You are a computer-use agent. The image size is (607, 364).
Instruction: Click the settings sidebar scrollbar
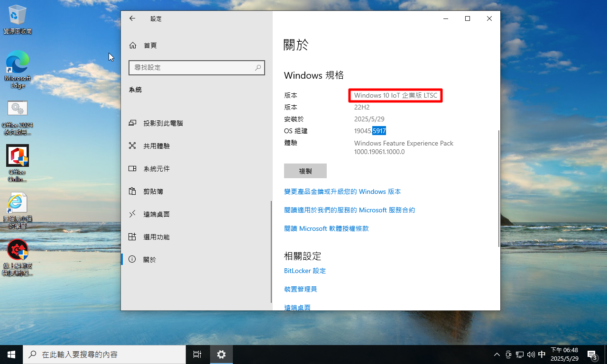coord(271,251)
